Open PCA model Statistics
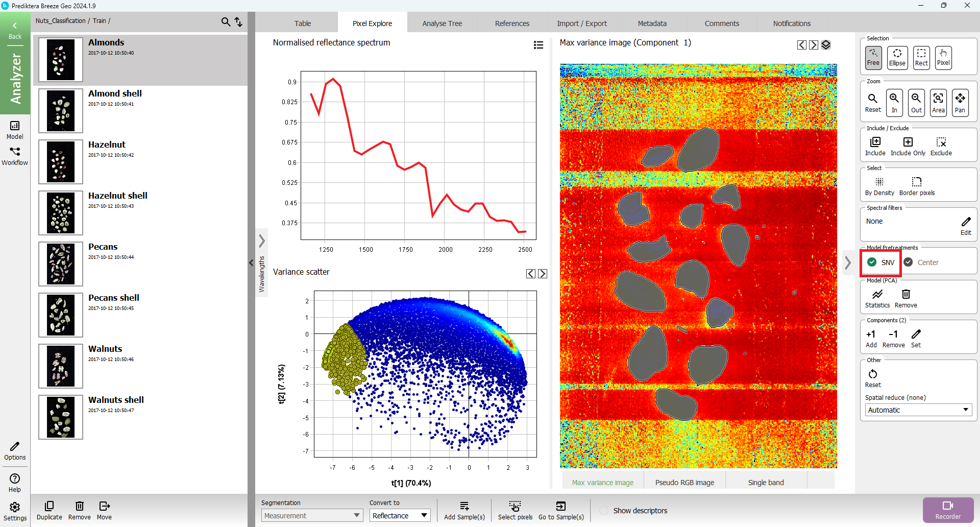The image size is (980, 527). 877,298
